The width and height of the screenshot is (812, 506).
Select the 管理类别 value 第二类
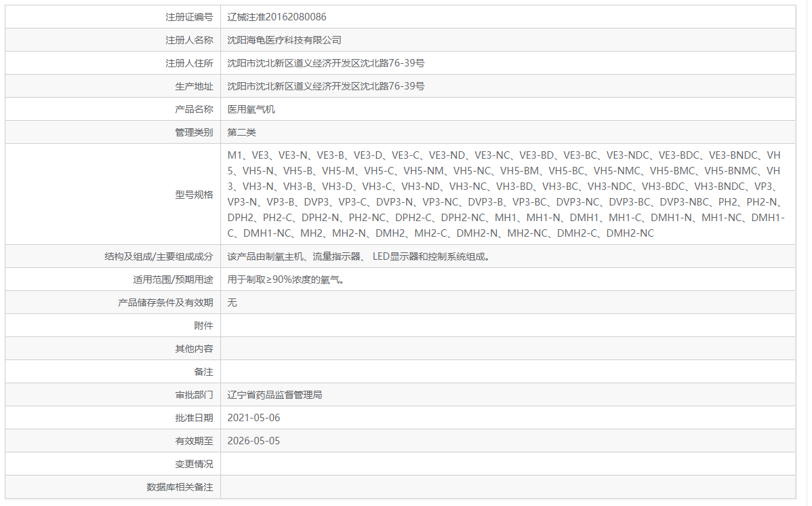[x=239, y=132]
